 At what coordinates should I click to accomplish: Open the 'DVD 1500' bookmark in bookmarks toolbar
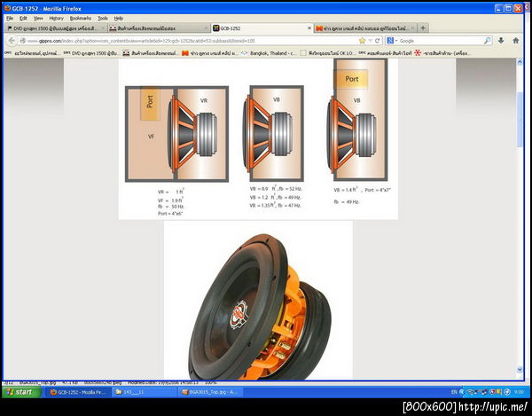pos(91,53)
